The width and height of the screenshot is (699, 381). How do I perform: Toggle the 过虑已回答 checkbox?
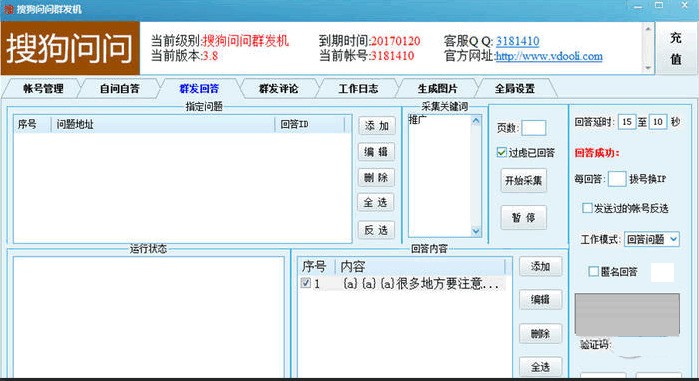pyautogui.click(x=502, y=152)
